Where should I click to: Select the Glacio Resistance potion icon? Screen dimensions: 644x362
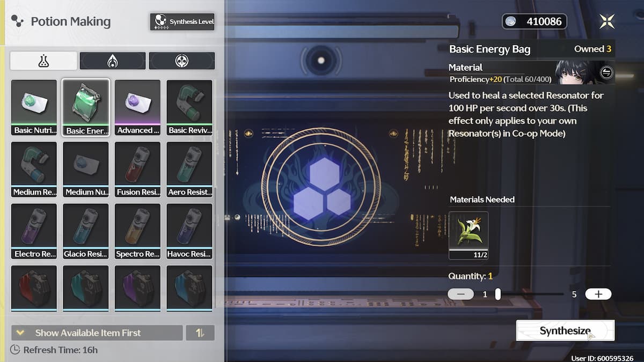[86, 230]
